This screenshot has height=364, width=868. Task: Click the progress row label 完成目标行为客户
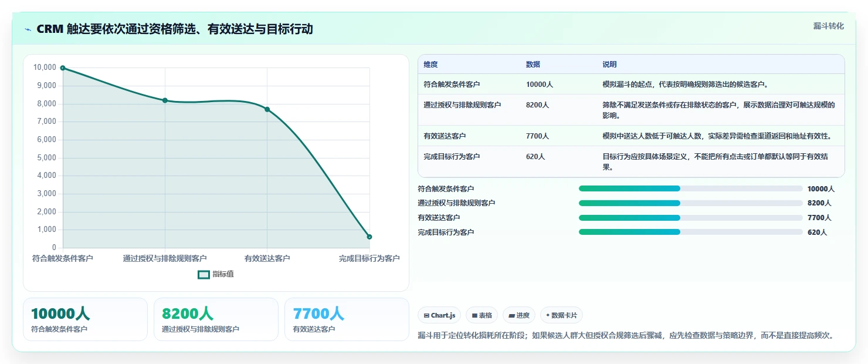pyautogui.click(x=446, y=232)
